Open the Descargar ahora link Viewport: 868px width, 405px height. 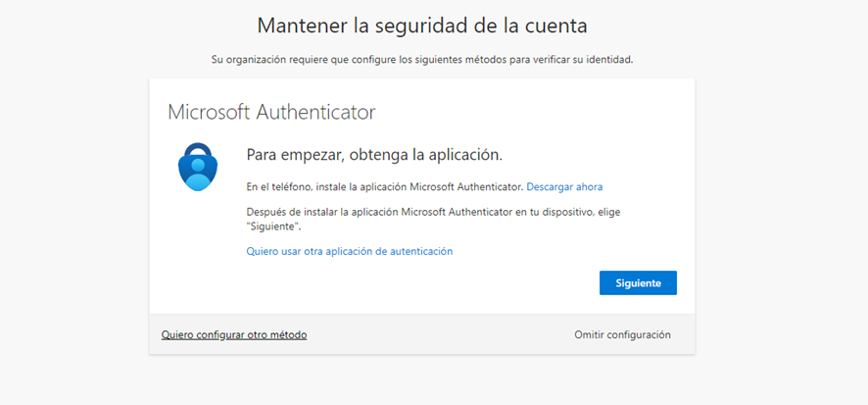coord(564,186)
